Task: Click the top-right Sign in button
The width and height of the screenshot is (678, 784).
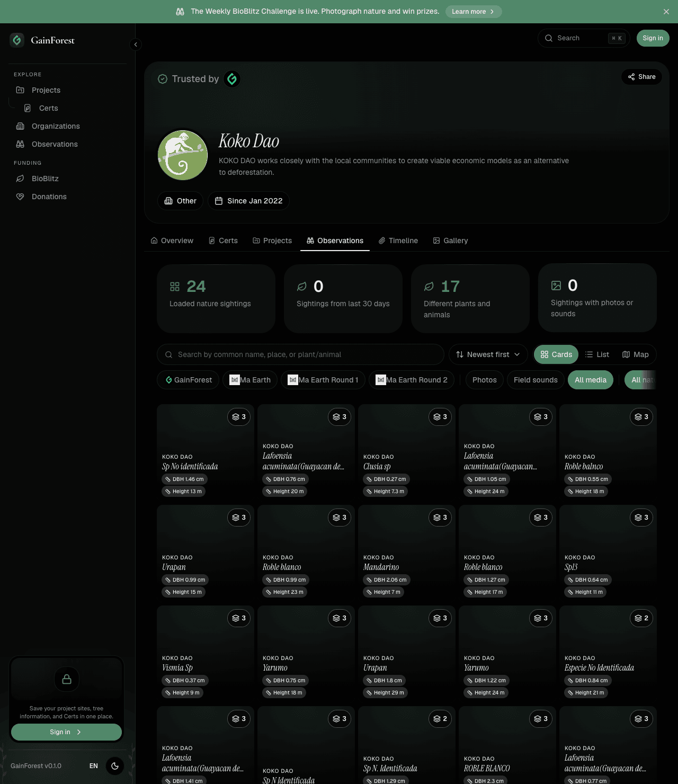Action: 653,38
